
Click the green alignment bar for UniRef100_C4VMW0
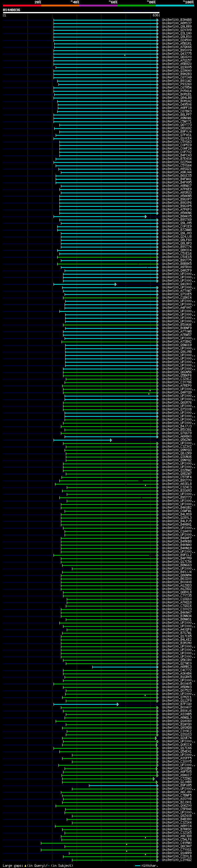(100, 843)
